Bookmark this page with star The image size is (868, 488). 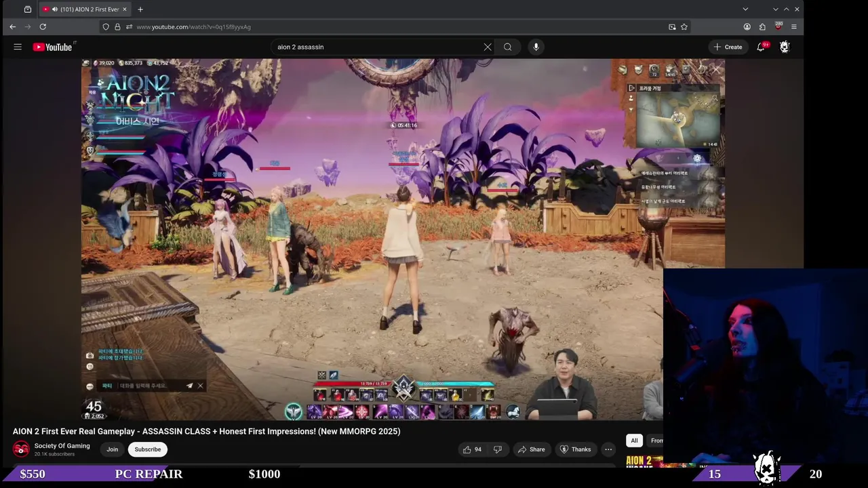684,26
